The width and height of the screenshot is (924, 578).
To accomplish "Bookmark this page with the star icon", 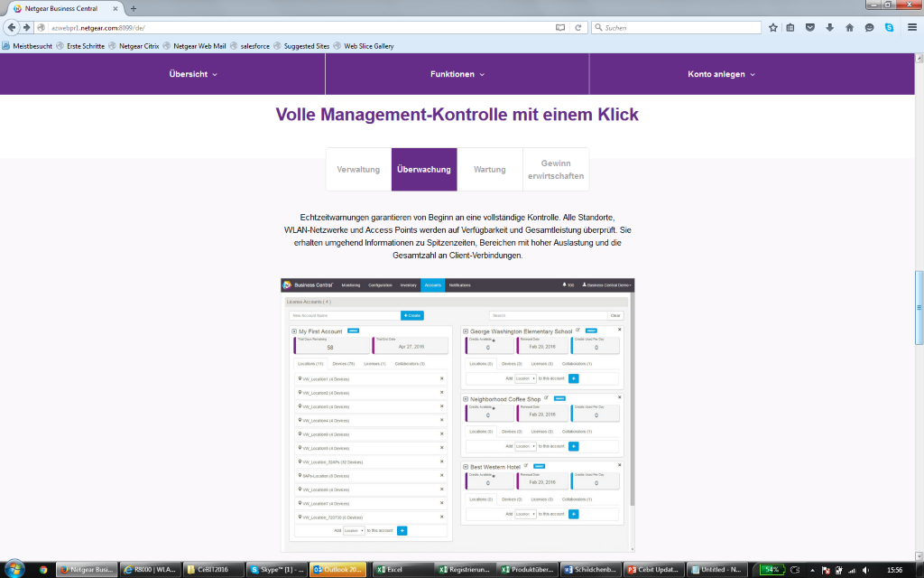I will click(773, 28).
